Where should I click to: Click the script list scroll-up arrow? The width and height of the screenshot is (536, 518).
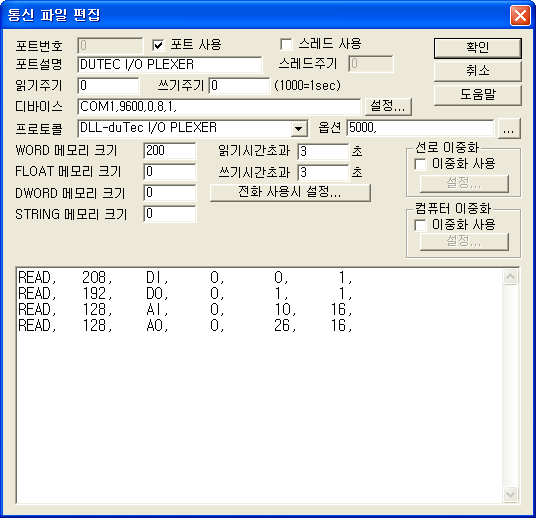[510, 276]
